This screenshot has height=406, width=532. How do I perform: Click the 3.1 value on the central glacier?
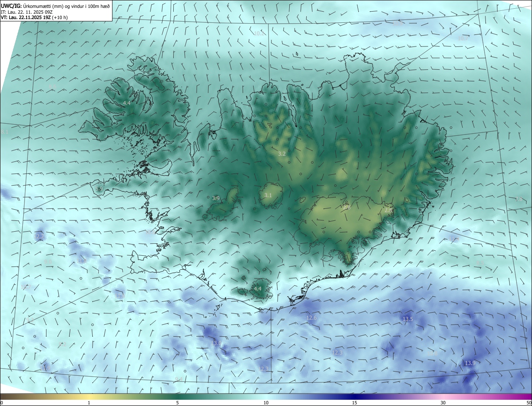tap(268, 195)
